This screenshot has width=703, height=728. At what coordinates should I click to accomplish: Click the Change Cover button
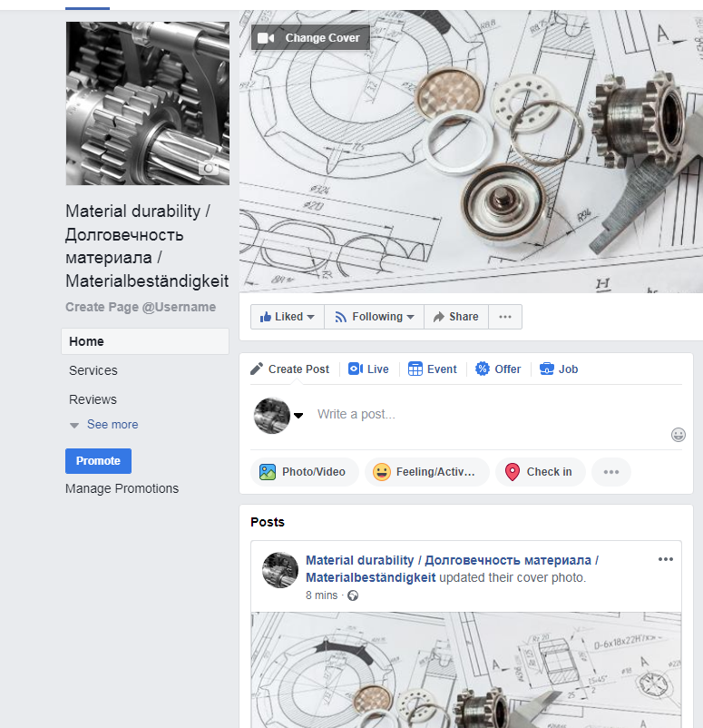[310, 37]
